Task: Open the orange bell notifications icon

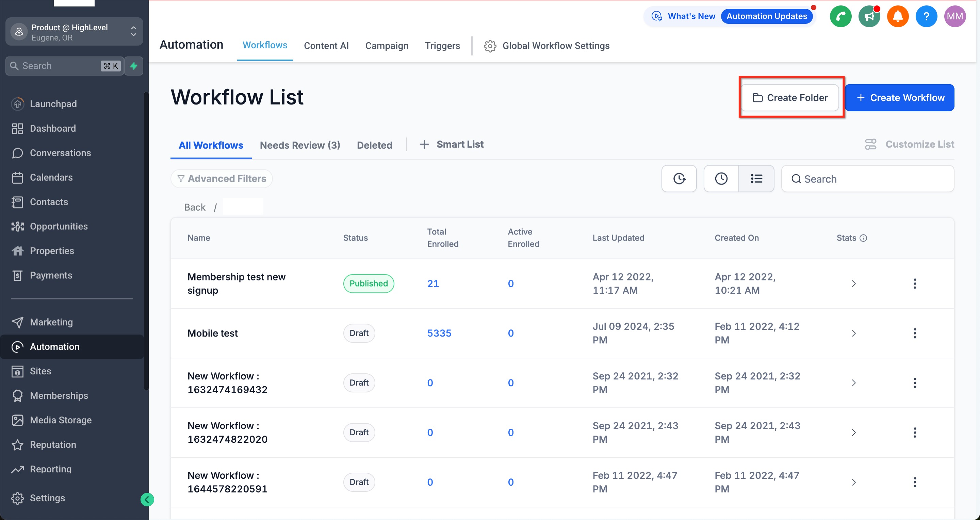Action: [x=897, y=16]
